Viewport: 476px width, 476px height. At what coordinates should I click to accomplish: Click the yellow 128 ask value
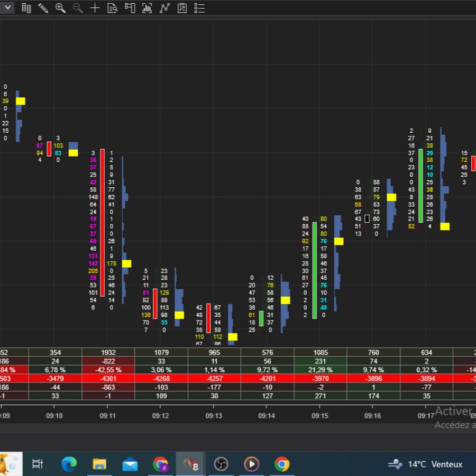coord(164,292)
